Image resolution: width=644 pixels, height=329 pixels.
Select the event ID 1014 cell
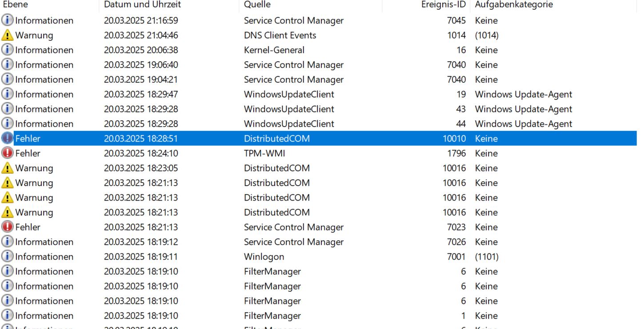click(456, 35)
